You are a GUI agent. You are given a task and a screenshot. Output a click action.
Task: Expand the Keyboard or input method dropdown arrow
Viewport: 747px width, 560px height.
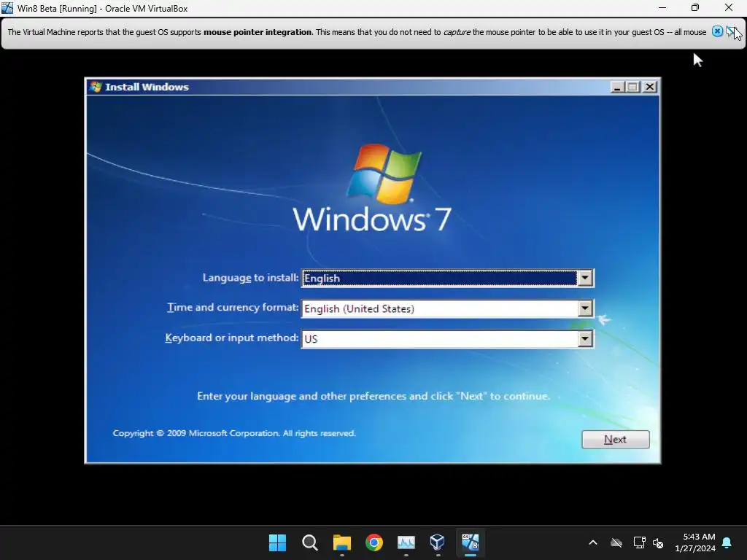point(585,338)
